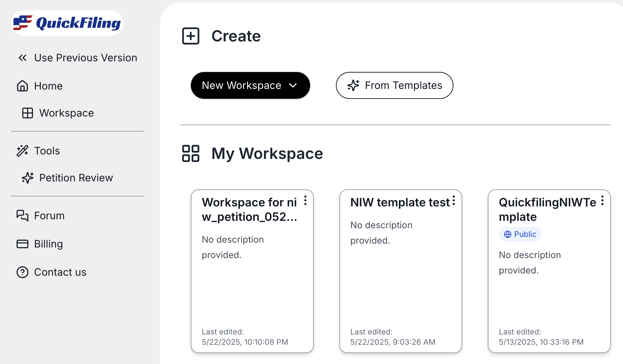
Task: Click the Workspace grid icon in sidebar
Action: [28, 113]
